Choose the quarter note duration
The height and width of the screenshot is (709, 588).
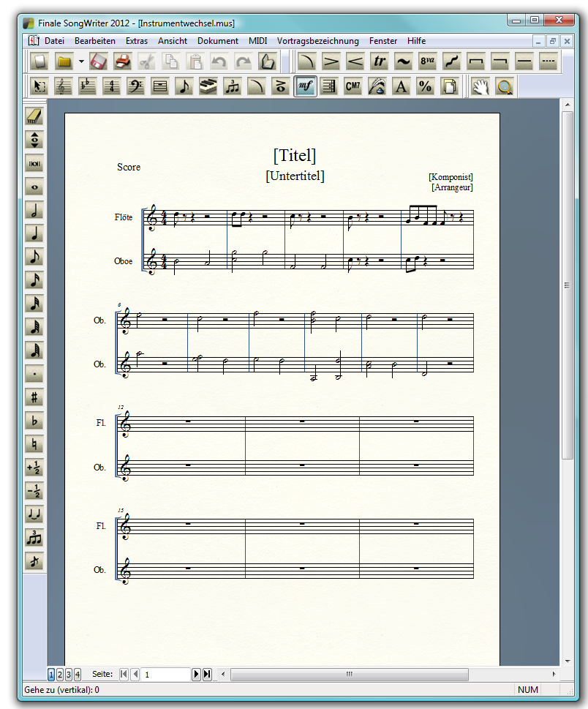(x=35, y=233)
